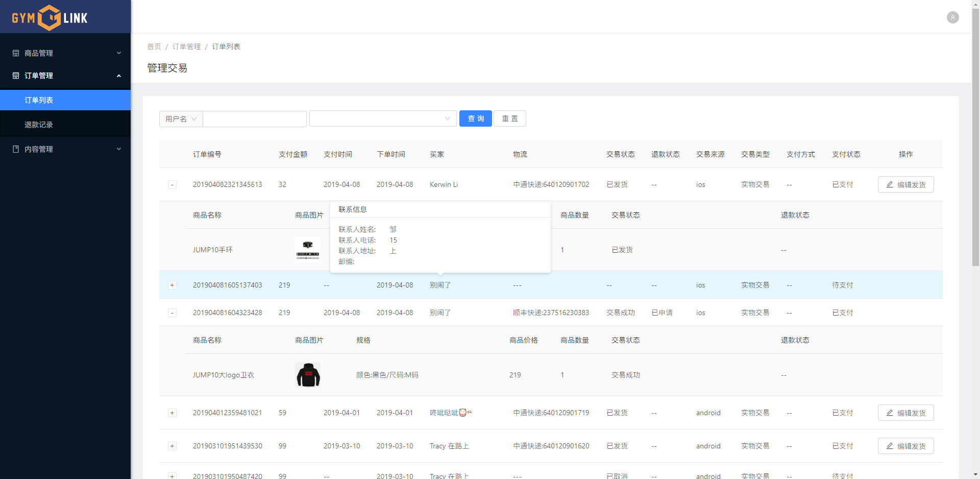Select 订单列表 in the sidebar
The width and height of the screenshot is (980, 479).
[x=65, y=100]
